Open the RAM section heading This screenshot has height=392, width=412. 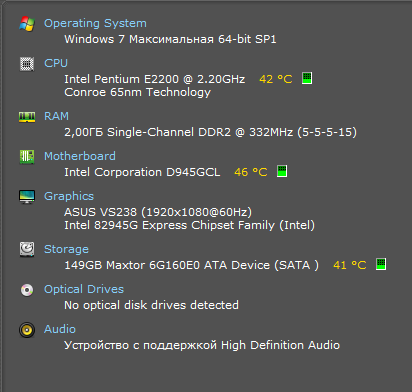coord(56,116)
